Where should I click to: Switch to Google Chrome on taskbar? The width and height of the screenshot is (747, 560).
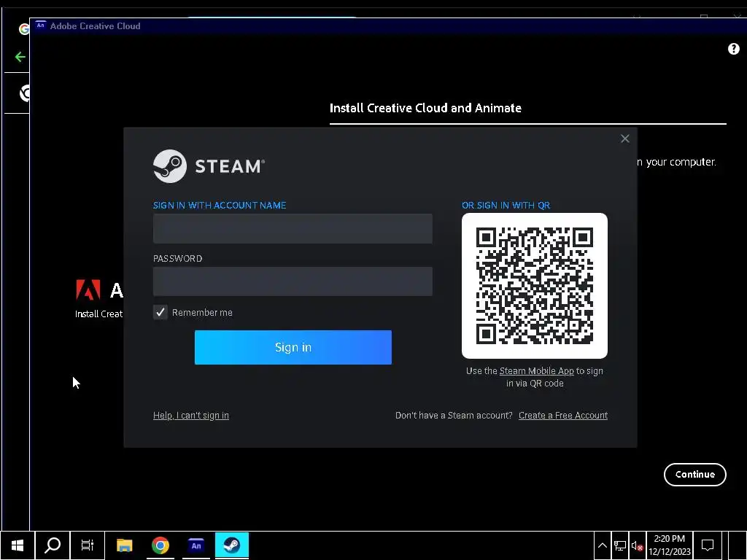click(160, 545)
